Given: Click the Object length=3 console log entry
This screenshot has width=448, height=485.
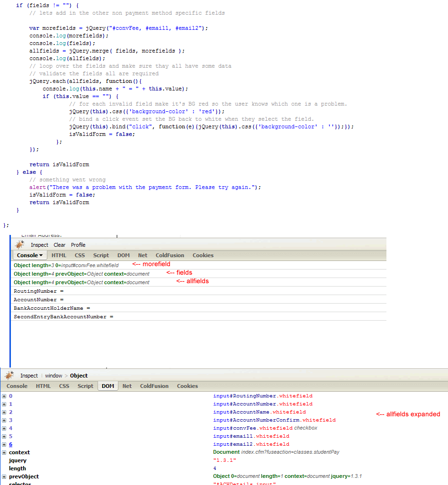Looking at the screenshot, I should (66, 265).
